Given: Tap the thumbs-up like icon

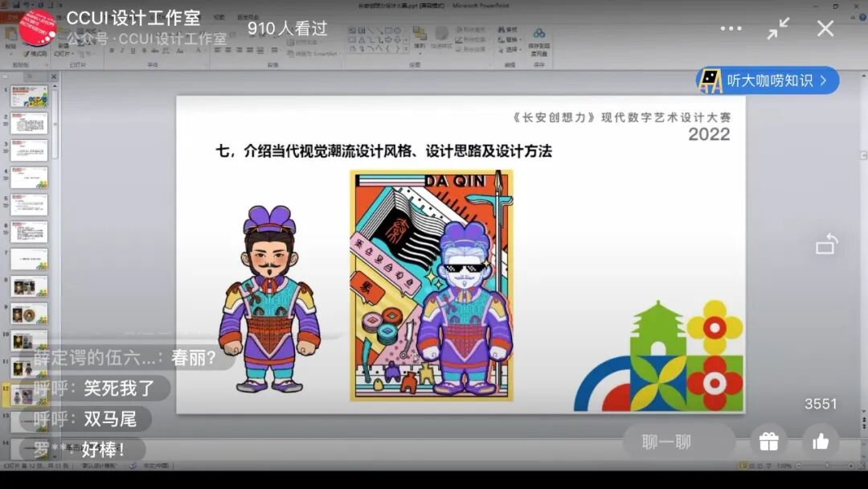Looking at the screenshot, I should (x=819, y=441).
